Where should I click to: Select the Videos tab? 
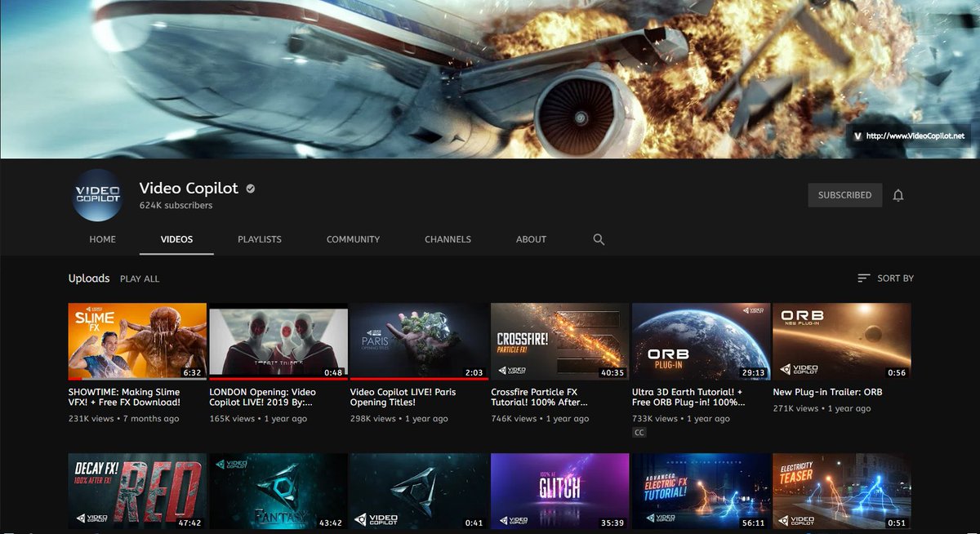(176, 239)
